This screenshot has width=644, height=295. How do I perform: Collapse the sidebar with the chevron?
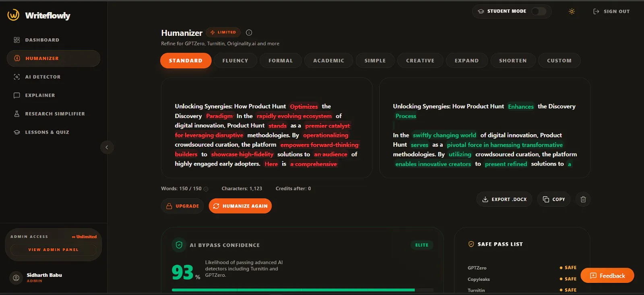[x=107, y=147]
